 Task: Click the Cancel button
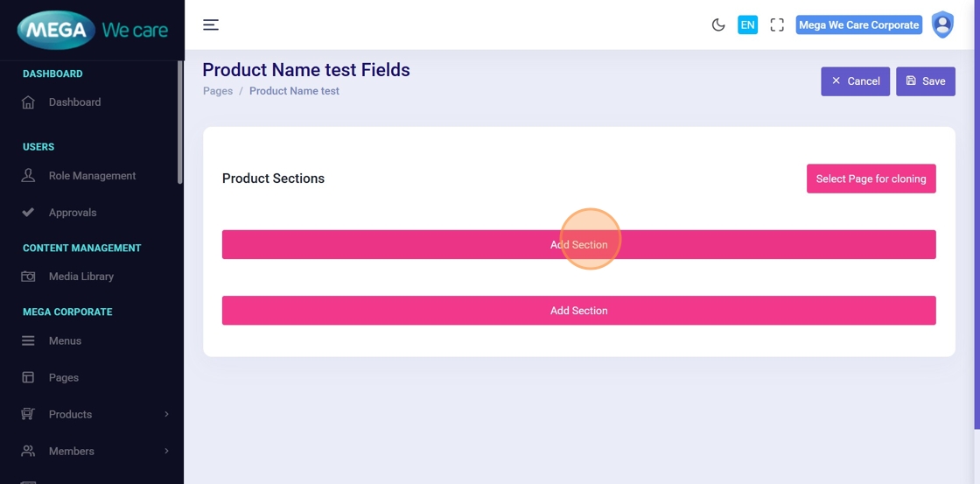855,81
